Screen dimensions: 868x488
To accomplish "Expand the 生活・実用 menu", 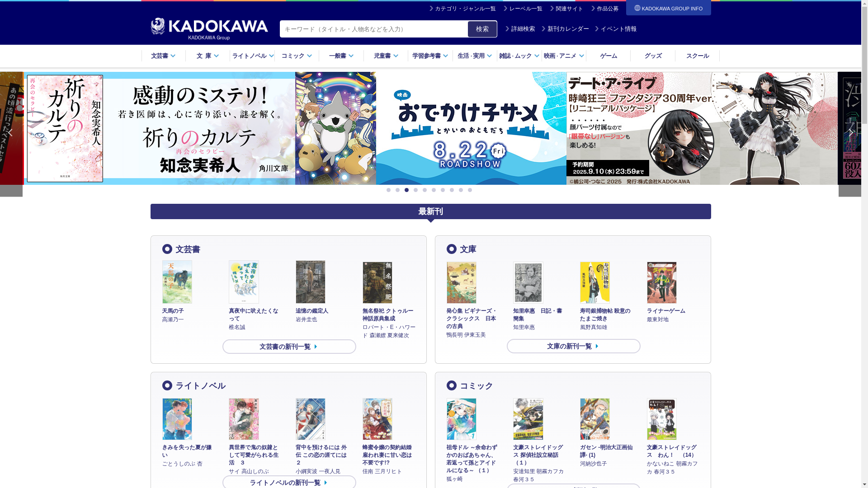I will (x=475, y=56).
